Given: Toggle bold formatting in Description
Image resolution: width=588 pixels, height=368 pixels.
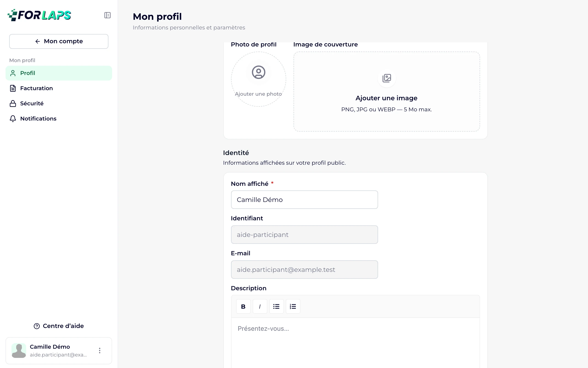Looking at the screenshot, I should pos(243,306).
